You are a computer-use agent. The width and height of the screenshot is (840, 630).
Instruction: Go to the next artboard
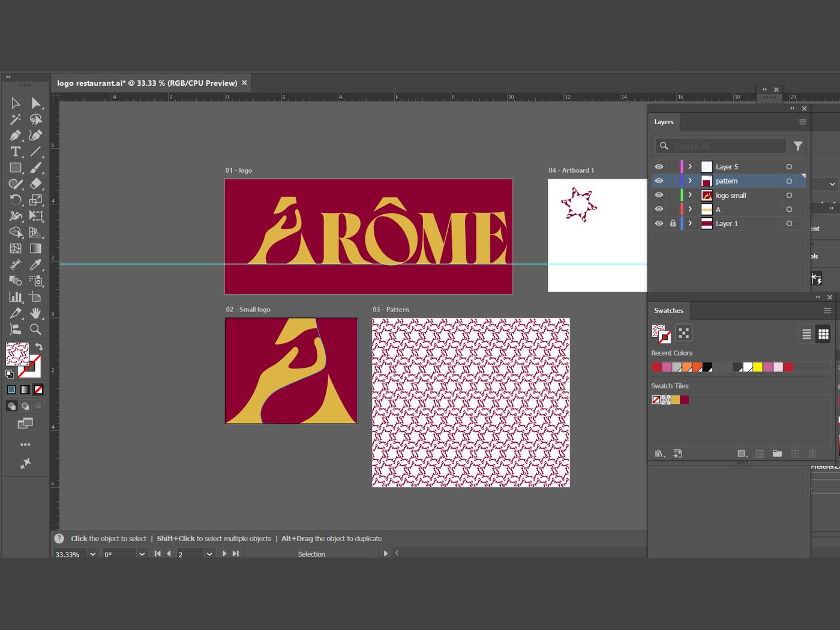coord(224,554)
